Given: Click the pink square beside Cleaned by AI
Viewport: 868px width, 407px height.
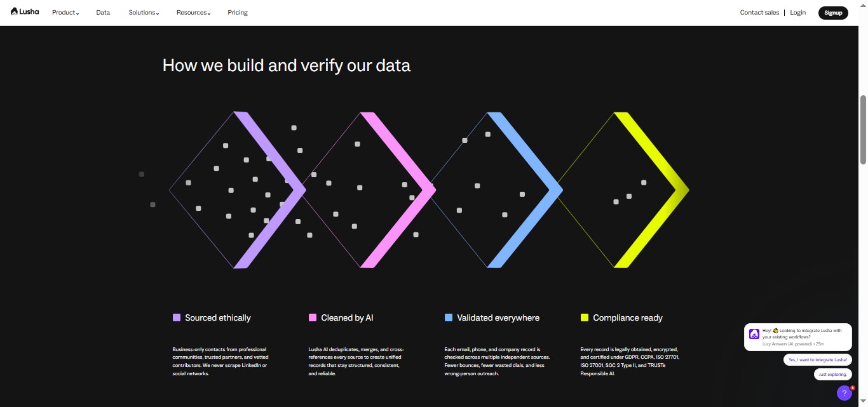Looking at the screenshot, I should tap(312, 317).
